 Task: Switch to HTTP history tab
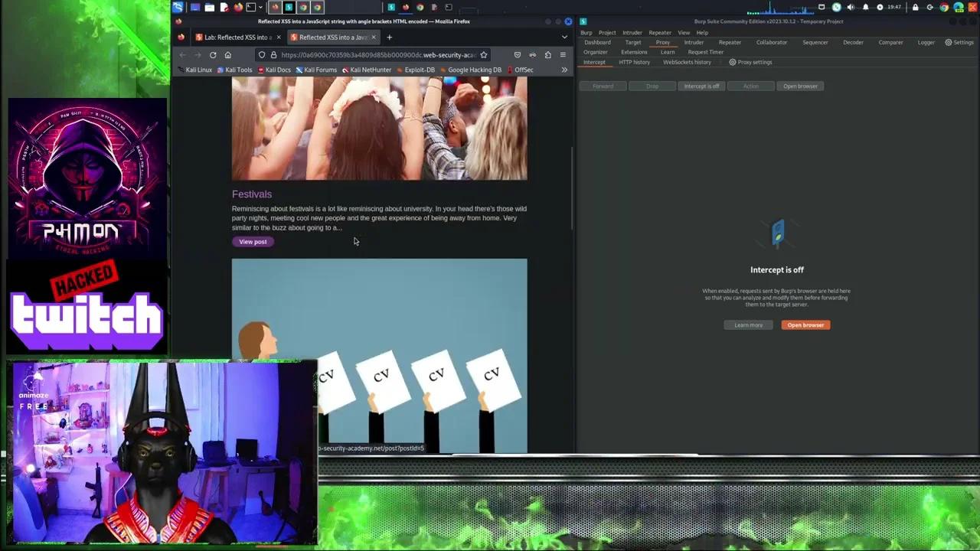pyautogui.click(x=634, y=62)
